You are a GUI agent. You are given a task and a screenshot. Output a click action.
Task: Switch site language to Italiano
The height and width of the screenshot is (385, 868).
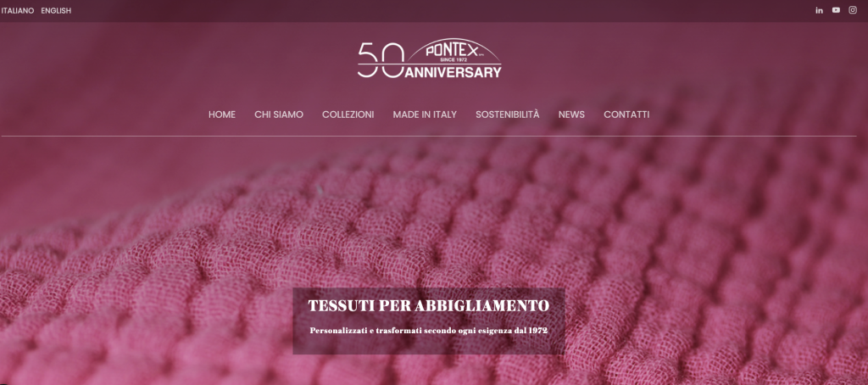pos(18,10)
